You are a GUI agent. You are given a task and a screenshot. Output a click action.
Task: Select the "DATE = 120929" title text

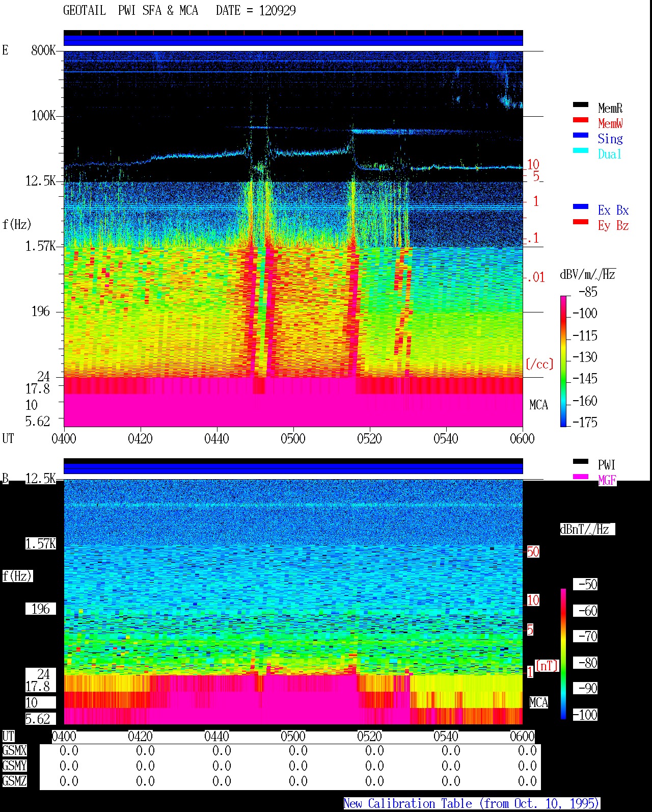pyautogui.click(x=256, y=11)
